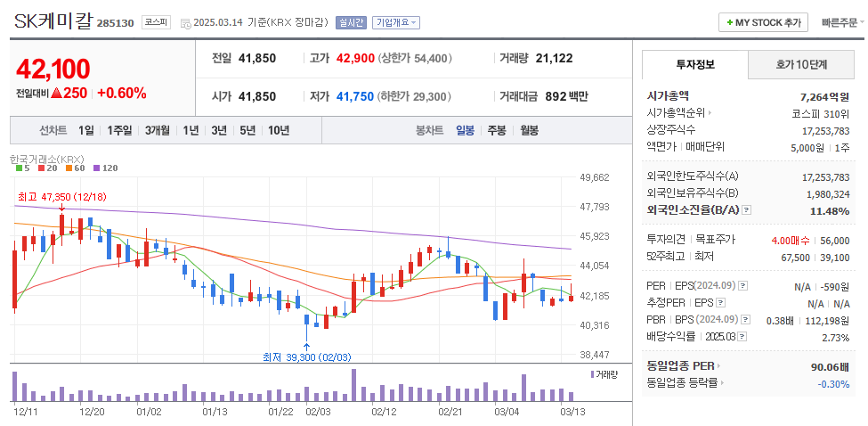This screenshot has width=868, height=426.
Task: Click the calendar clock icon before 2025.03.14
Action: [x=185, y=22]
